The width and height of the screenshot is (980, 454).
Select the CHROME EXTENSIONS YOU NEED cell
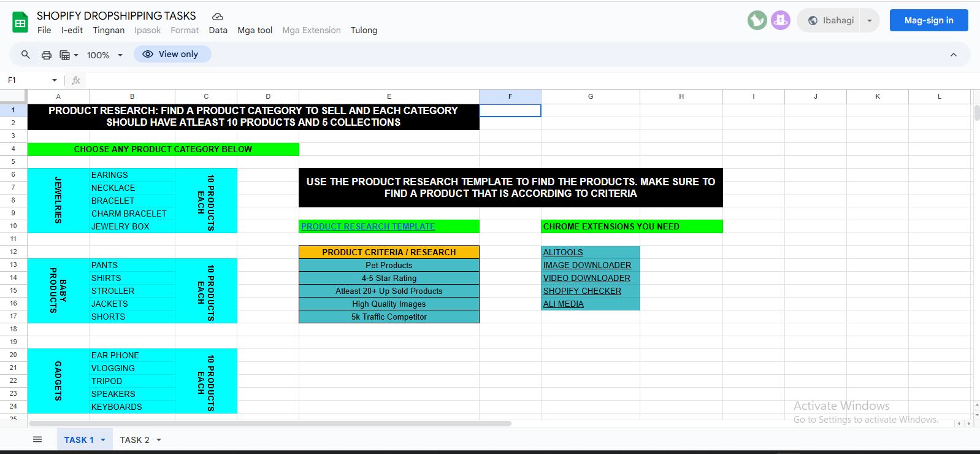click(632, 226)
